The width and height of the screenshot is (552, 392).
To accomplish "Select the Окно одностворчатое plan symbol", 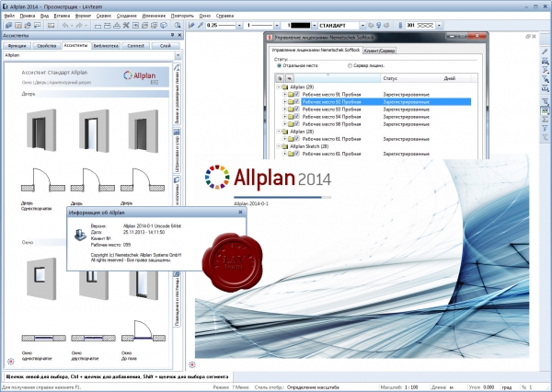I will [43, 338].
